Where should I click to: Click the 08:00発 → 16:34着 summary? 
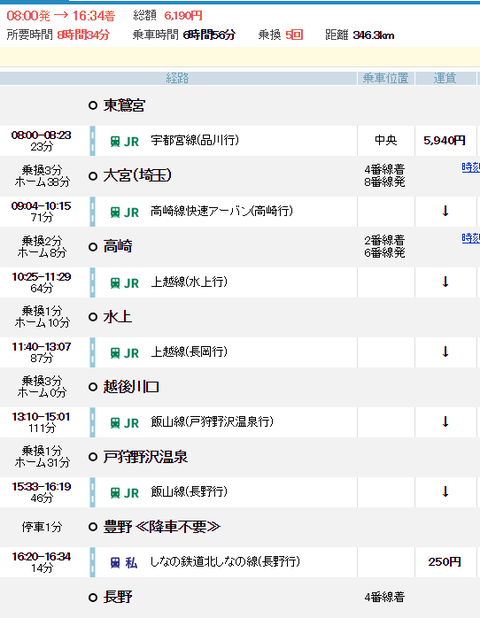coord(61,16)
